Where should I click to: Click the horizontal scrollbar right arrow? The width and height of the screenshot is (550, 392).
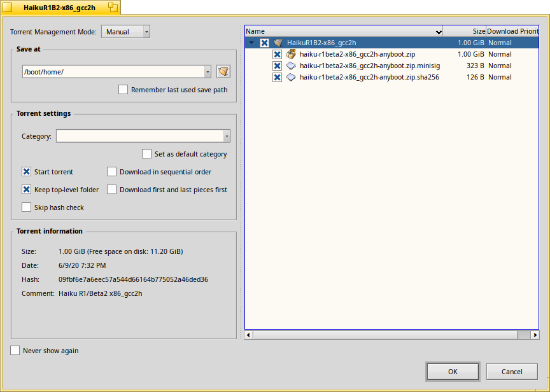coord(535,335)
